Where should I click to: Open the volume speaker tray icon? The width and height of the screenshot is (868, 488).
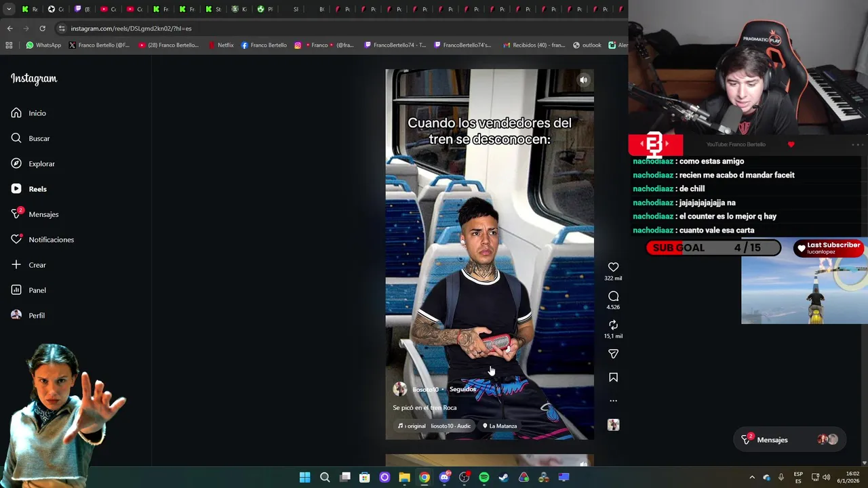pos(826,477)
